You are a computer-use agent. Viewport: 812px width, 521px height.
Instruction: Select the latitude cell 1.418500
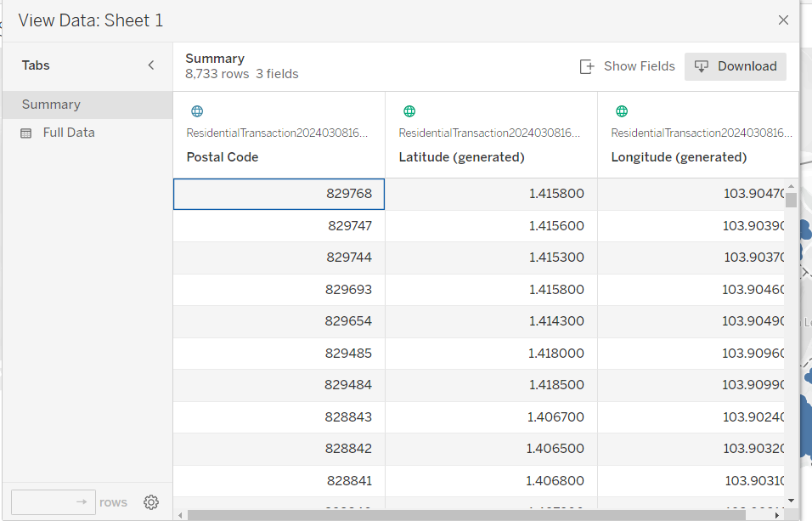(491, 385)
